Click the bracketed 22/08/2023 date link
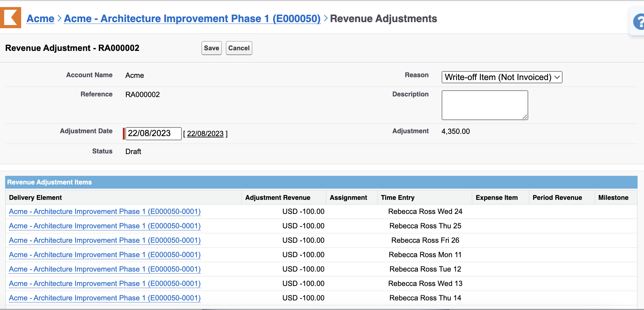The width and height of the screenshot is (644, 310). tap(205, 134)
